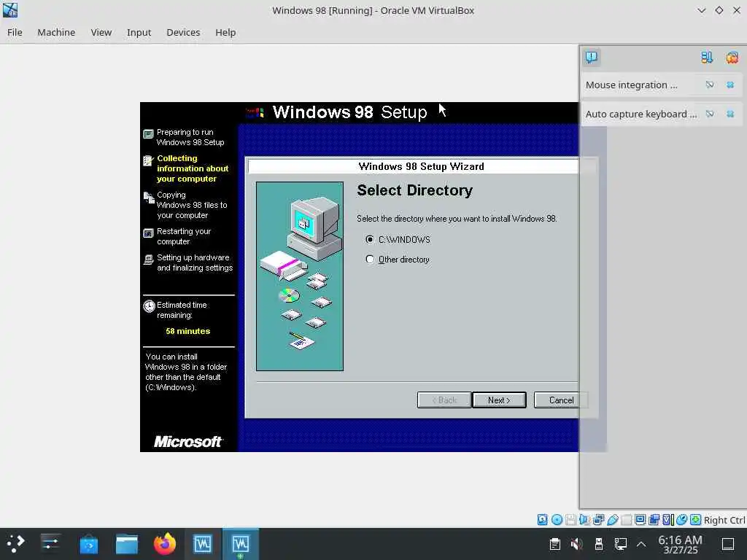Click the floppy disk status icon
Image resolution: width=747 pixels, height=560 pixels.
(x=570, y=519)
